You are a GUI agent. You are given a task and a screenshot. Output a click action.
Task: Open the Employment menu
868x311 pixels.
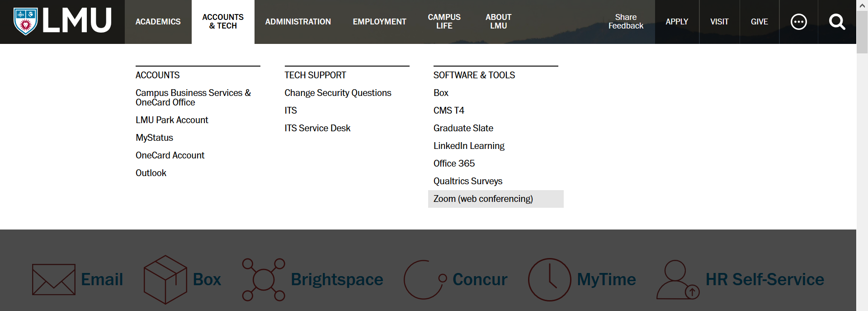[379, 22]
